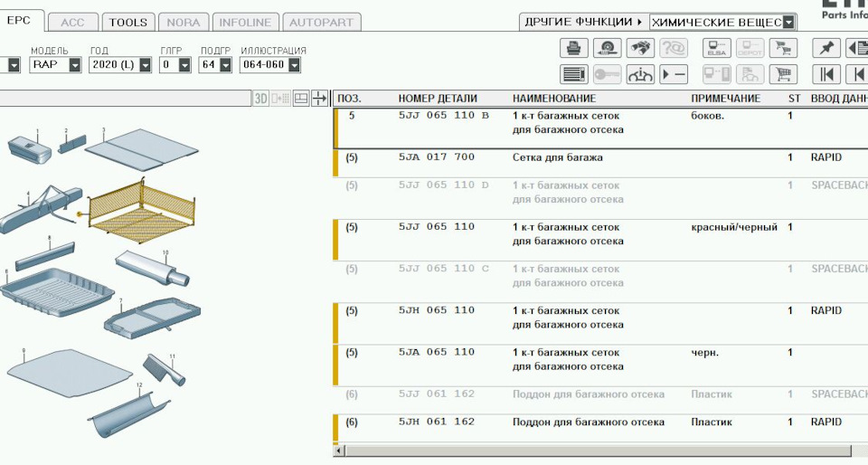Viewport: 868px width, 465px height.
Task: Switch to the ACC tab
Action: pos(72,22)
